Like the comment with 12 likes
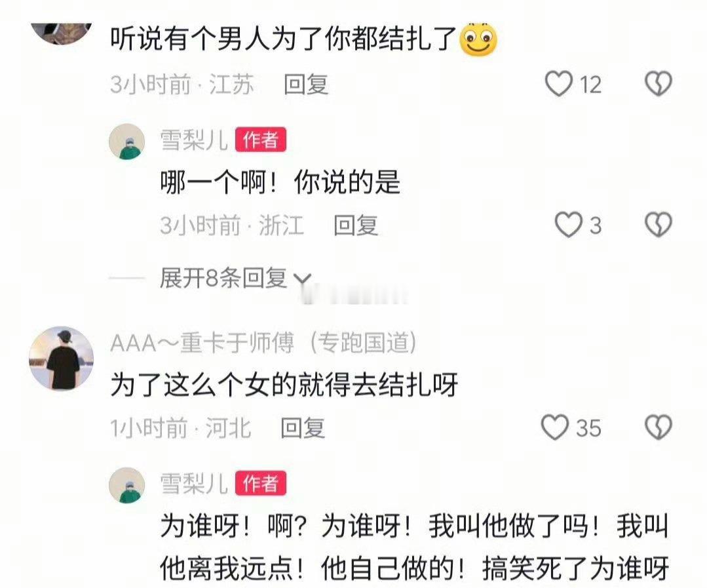Image resolution: width=707 pixels, height=588 pixels. [x=559, y=84]
